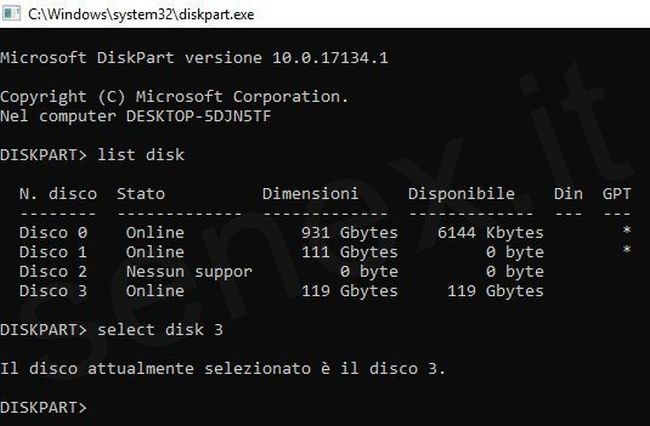Click the 'N. disco' column header
The image size is (650, 426).
coord(58,194)
